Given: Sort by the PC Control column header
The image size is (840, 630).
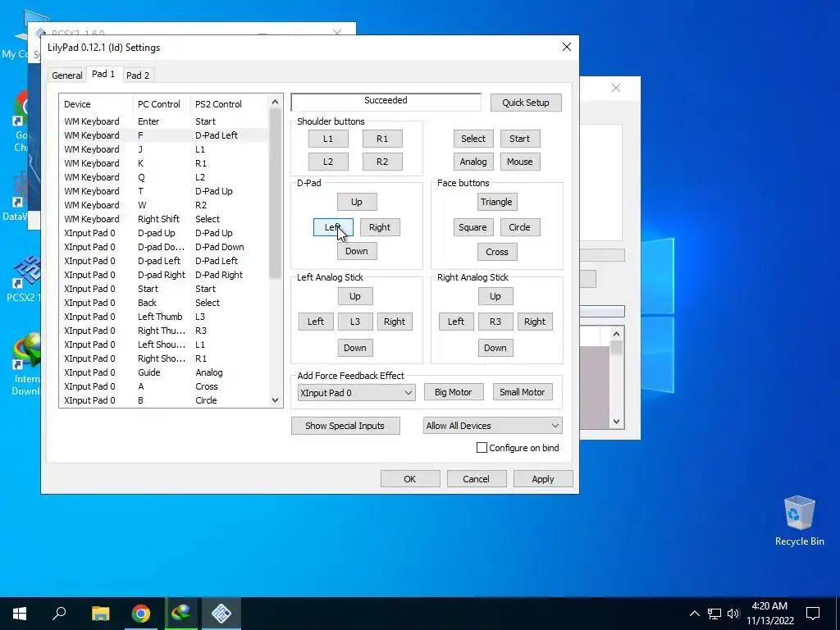Looking at the screenshot, I should [162, 104].
